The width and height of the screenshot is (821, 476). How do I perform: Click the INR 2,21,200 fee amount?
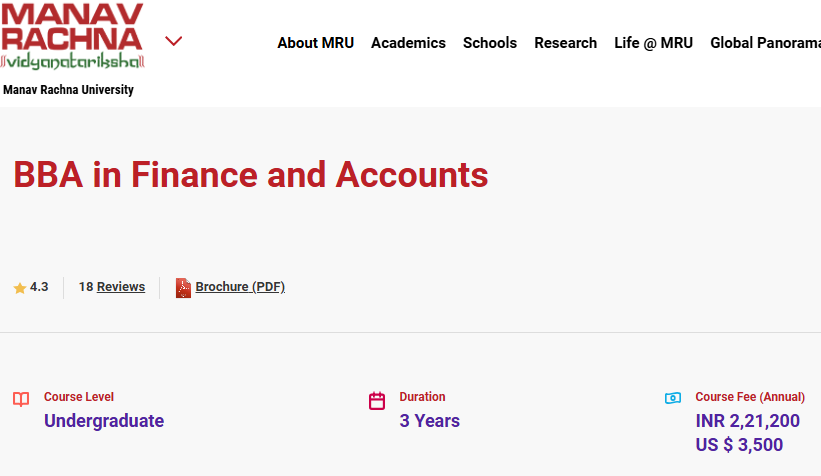pos(747,421)
